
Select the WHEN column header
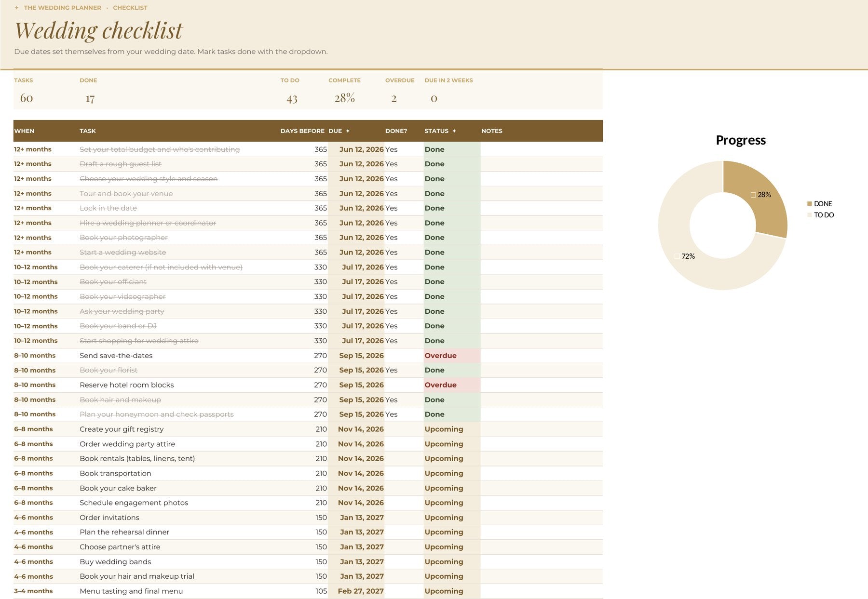click(x=24, y=131)
